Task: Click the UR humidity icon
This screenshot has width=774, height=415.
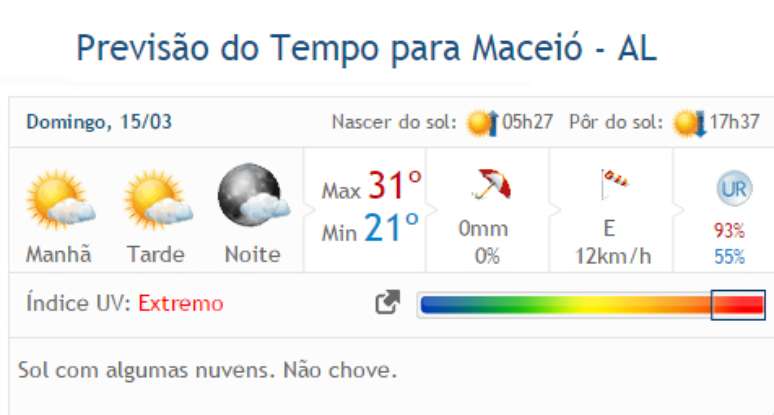Action: click(x=733, y=188)
